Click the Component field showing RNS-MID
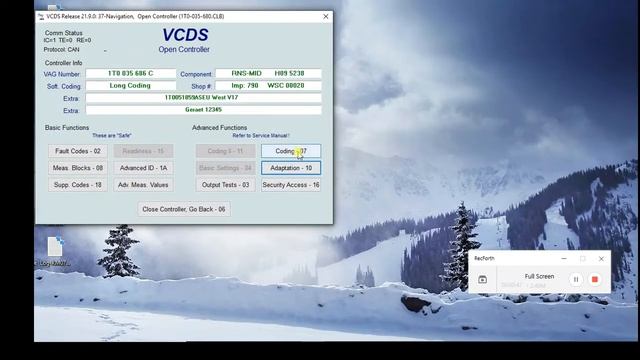Image resolution: width=640 pixels, height=360 pixels. coord(268,73)
